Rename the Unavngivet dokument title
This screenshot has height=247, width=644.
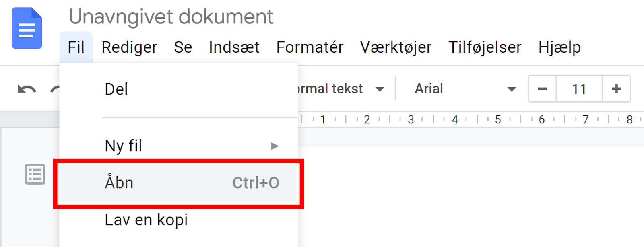click(171, 17)
